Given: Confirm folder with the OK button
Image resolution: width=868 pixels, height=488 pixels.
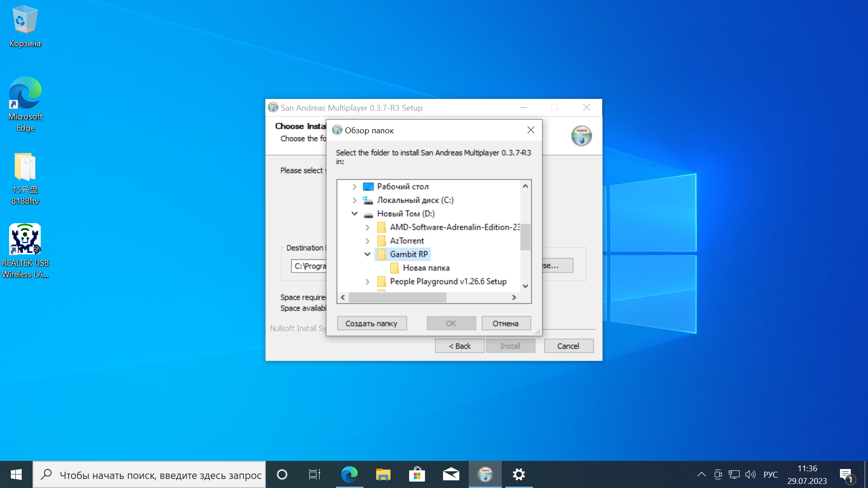Looking at the screenshot, I should pyautogui.click(x=451, y=324).
